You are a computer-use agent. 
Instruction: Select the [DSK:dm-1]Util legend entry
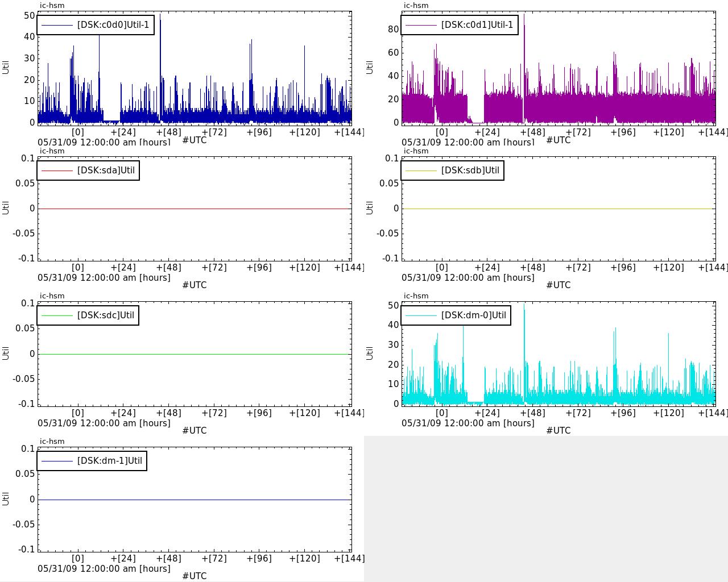click(x=109, y=461)
